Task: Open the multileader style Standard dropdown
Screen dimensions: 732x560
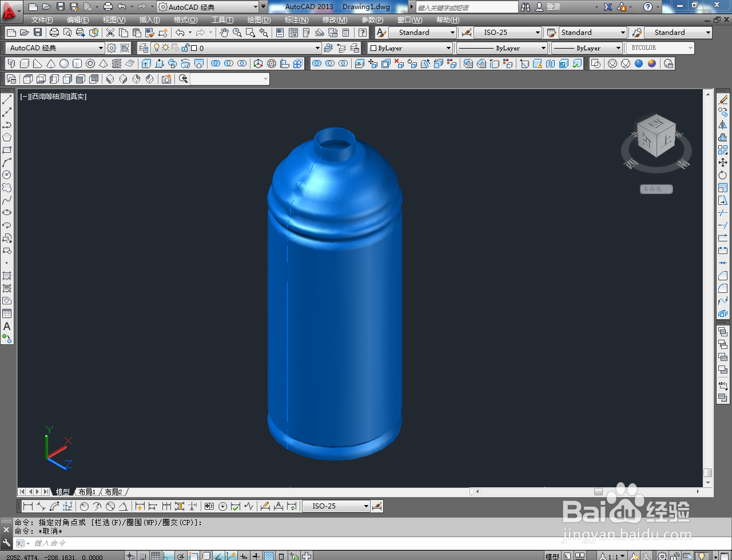Action: [707, 33]
